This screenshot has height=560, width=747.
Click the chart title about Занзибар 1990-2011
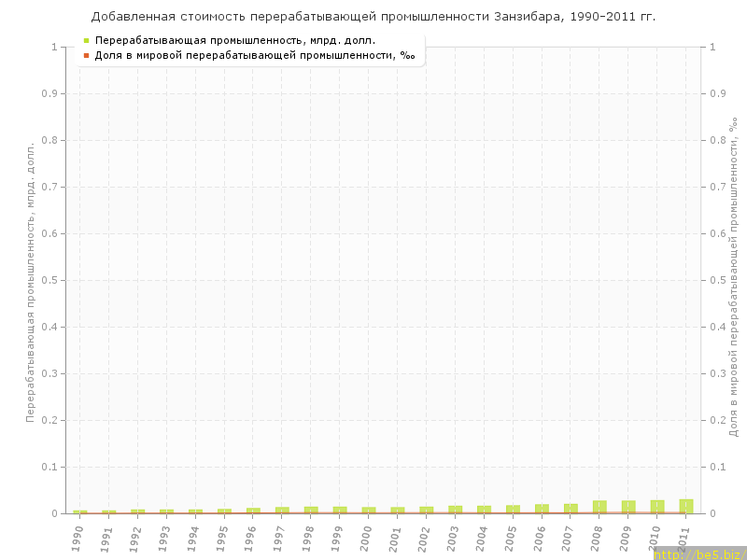373,17
